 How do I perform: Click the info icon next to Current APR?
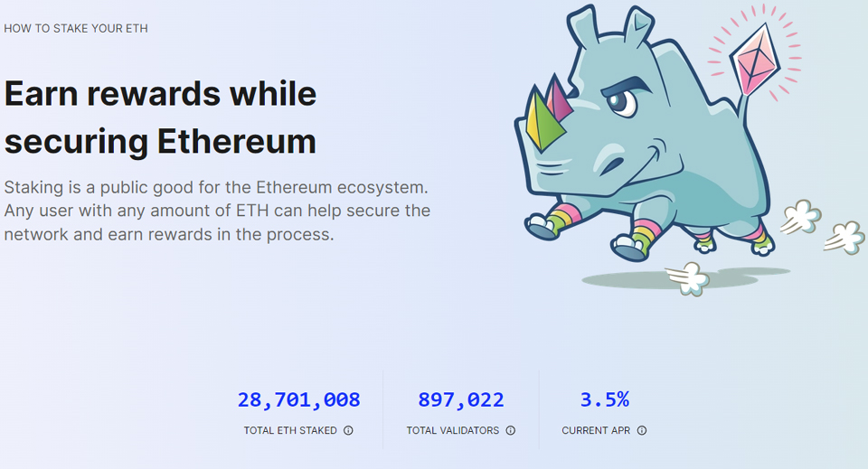[x=642, y=431]
